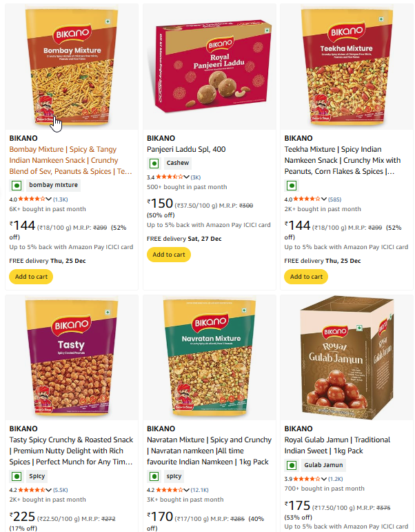Open the rating popover arrow for Panjeeri Laddu
Image resolution: width=415 pixels, height=532 pixels.
pyautogui.click(x=187, y=177)
